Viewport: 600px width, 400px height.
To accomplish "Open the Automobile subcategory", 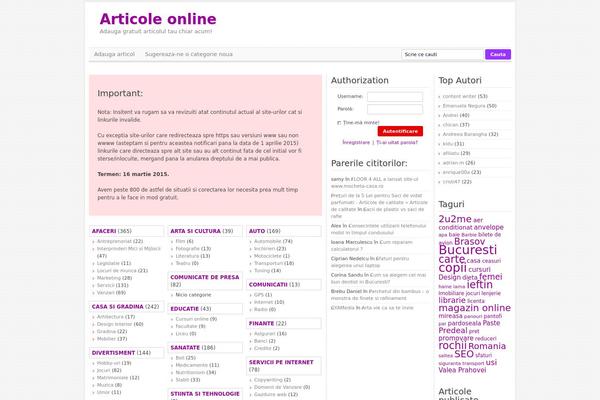I will coord(267,242).
